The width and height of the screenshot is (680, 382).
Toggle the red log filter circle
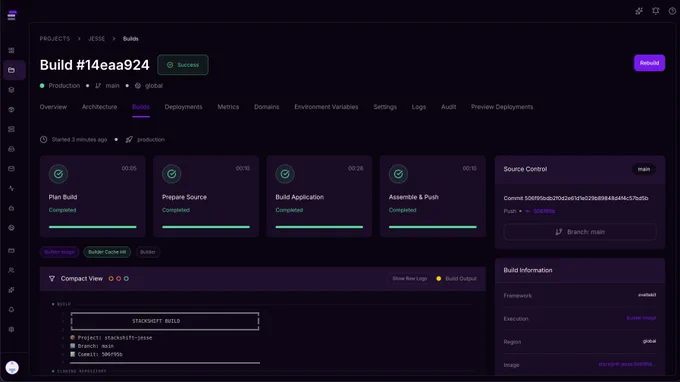tap(118, 279)
